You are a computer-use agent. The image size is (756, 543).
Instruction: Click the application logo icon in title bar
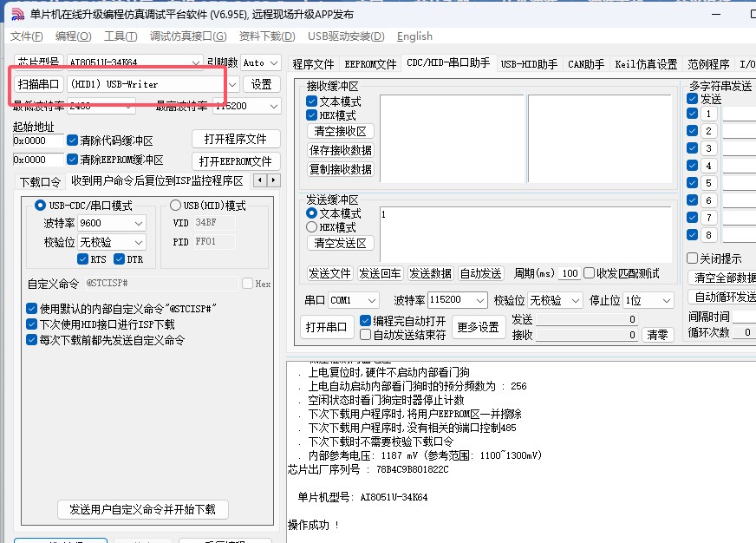18,15
